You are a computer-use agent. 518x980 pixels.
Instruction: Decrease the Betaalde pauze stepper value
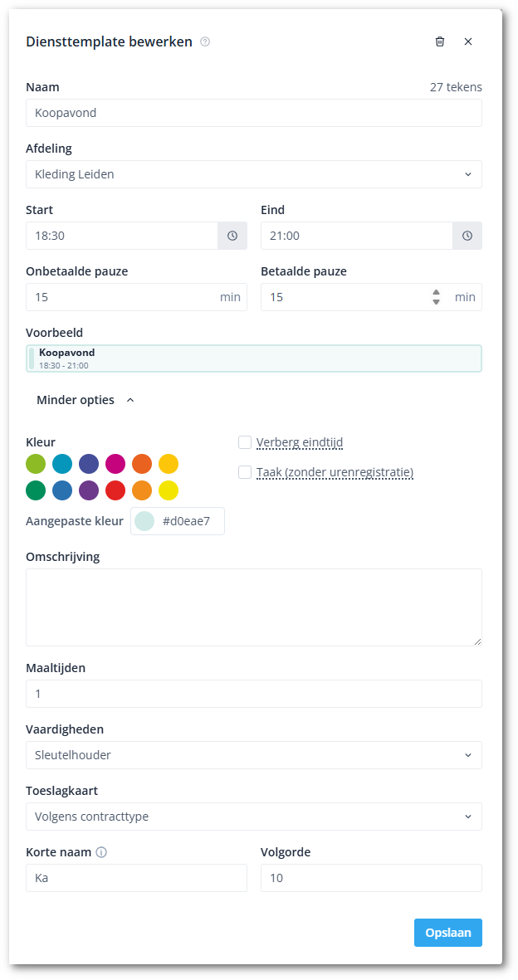(x=437, y=302)
